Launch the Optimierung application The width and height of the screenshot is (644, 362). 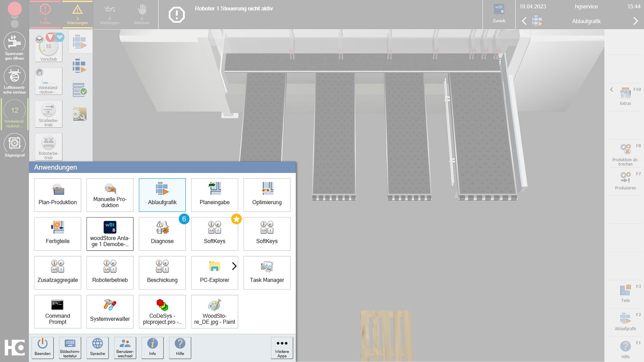point(267,195)
